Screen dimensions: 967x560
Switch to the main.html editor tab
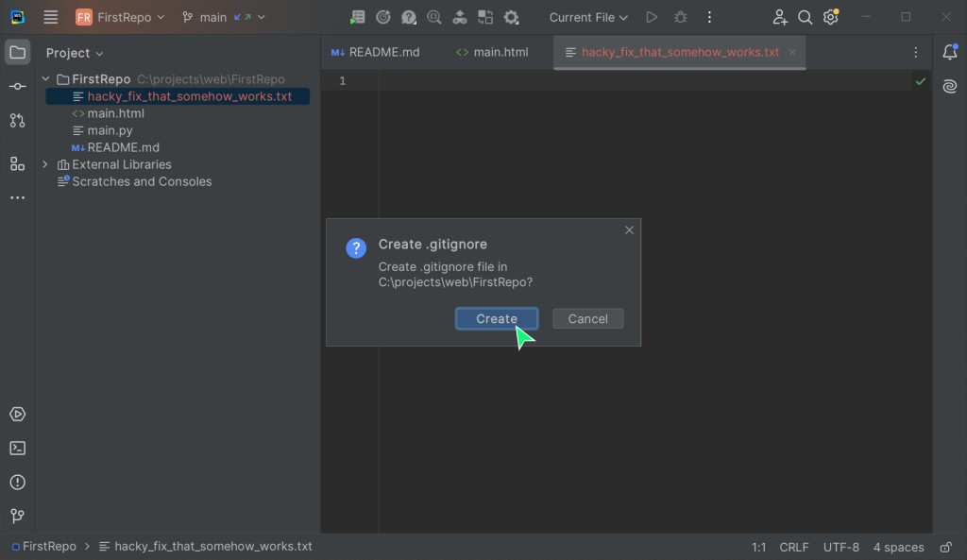pos(492,53)
